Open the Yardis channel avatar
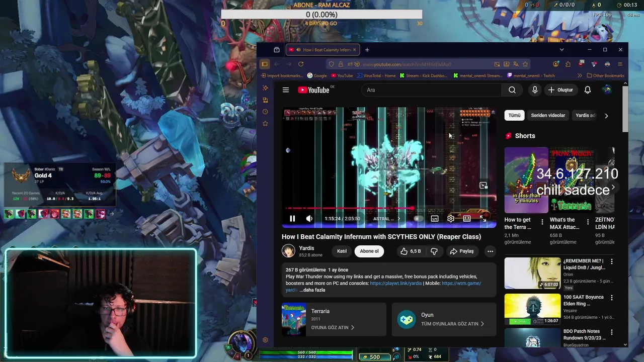 point(288,251)
